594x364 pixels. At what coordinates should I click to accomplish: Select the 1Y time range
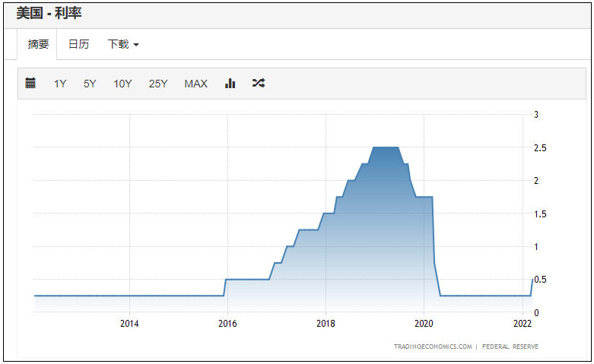(x=60, y=84)
